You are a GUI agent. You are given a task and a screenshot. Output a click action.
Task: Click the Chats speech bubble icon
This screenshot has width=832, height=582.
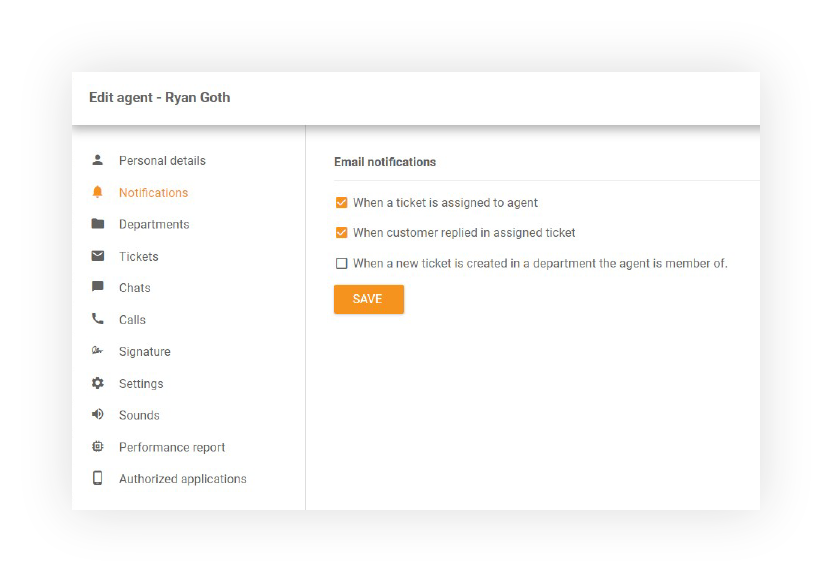(97, 288)
